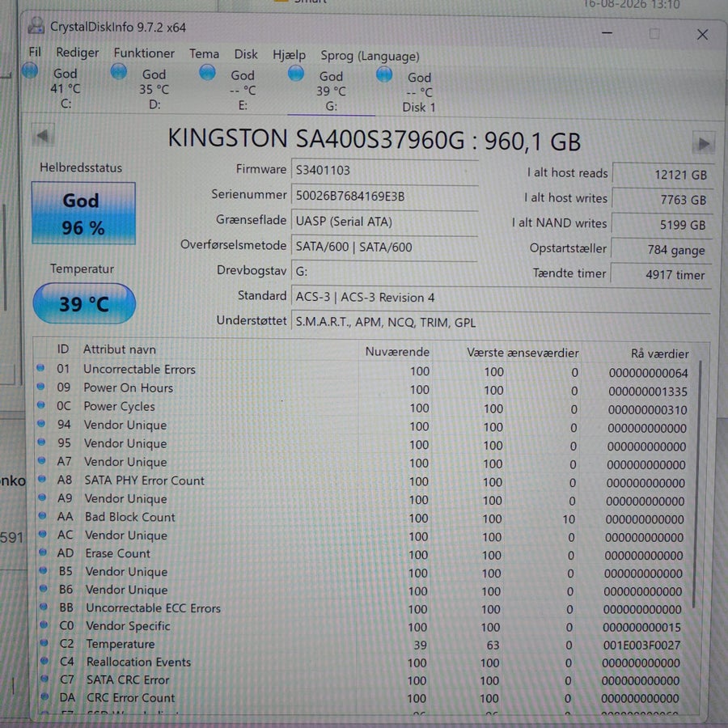Click the status dot for Bad Block Count
Screen dimensions: 728x728
click(42, 515)
